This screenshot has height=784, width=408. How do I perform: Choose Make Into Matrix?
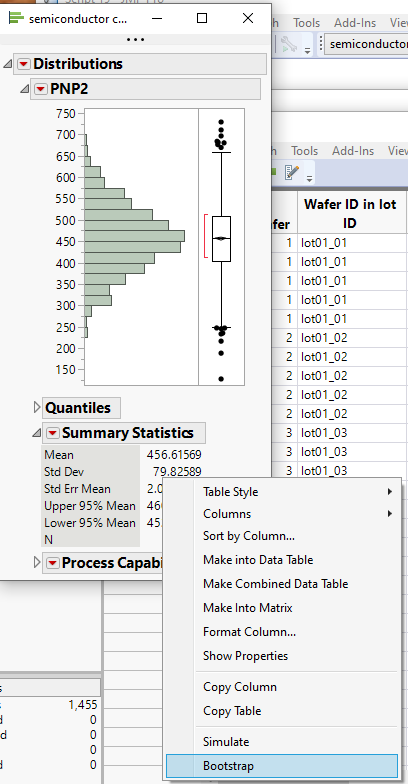point(282,608)
